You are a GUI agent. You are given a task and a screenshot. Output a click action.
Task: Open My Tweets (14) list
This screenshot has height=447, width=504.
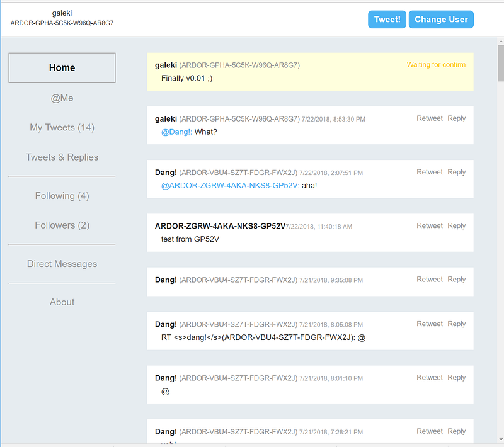pos(62,128)
